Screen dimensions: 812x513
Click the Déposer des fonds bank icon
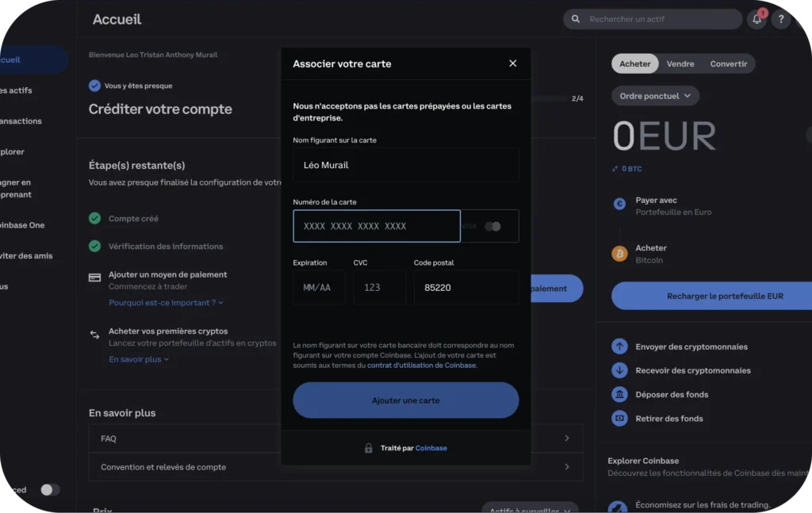tap(619, 394)
